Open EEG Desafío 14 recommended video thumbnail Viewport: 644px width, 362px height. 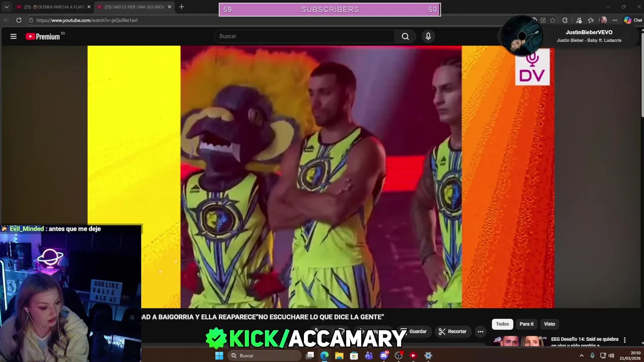click(x=519, y=341)
